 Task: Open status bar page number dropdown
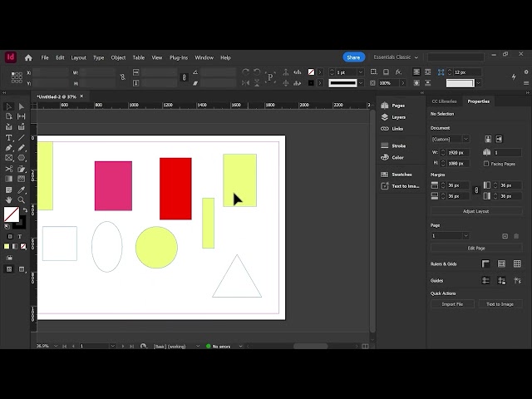tap(113, 346)
